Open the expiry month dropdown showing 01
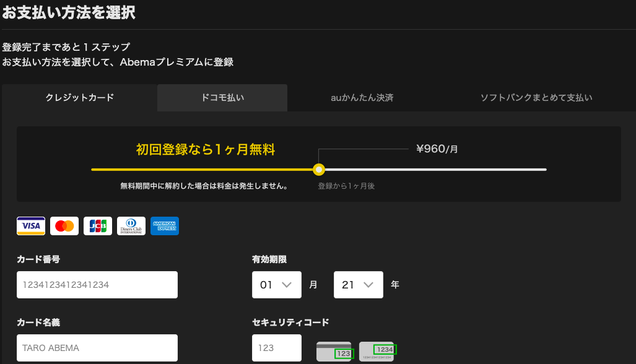The height and width of the screenshot is (364, 636). (x=276, y=285)
